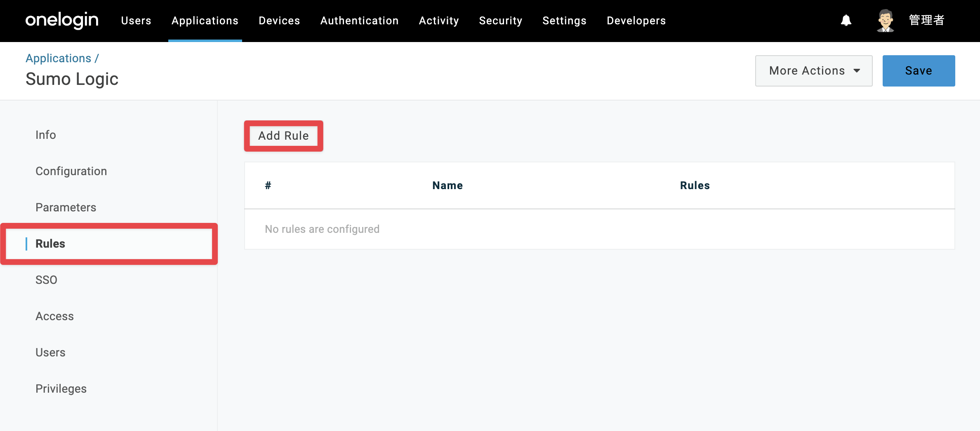Select the SSO sidebar tab
The image size is (980, 431).
coord(46,280)
